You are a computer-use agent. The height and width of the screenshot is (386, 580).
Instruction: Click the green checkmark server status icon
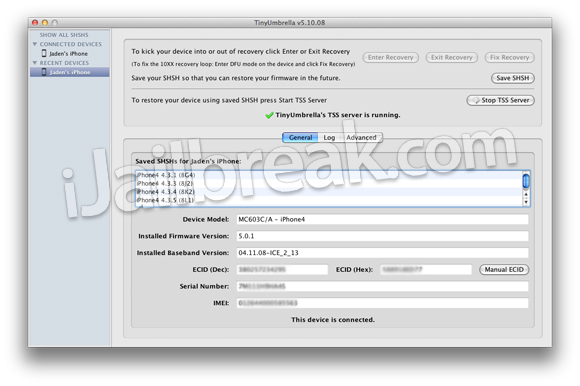(269, 115)
